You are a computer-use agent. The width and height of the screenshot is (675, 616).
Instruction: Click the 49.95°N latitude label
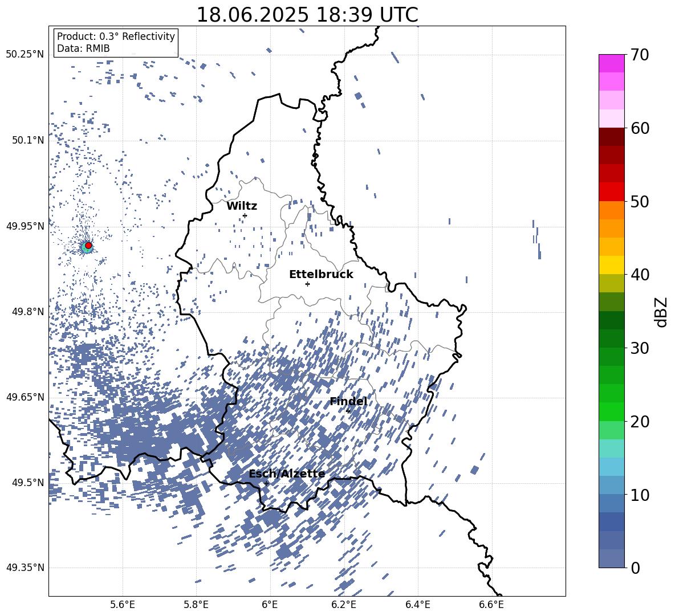25,226
